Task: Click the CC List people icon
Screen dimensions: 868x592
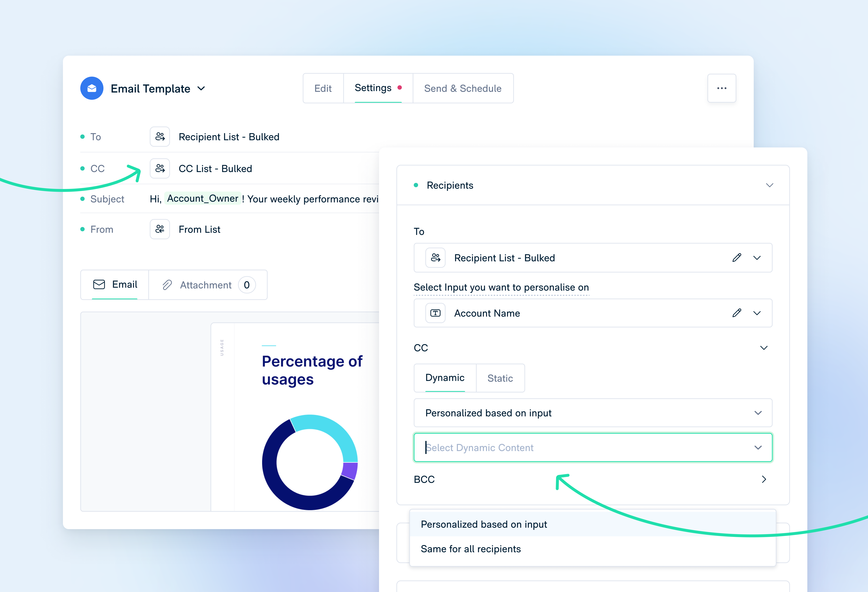Action: (x=160, y=168)
